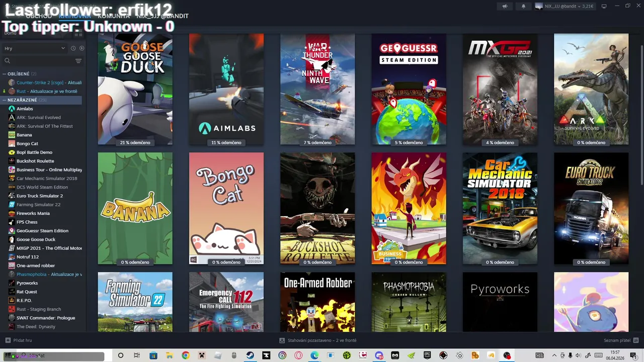The image size is (644, 362).
Task: Open advanced filter options icon
Action: click(x=78, y=61)
